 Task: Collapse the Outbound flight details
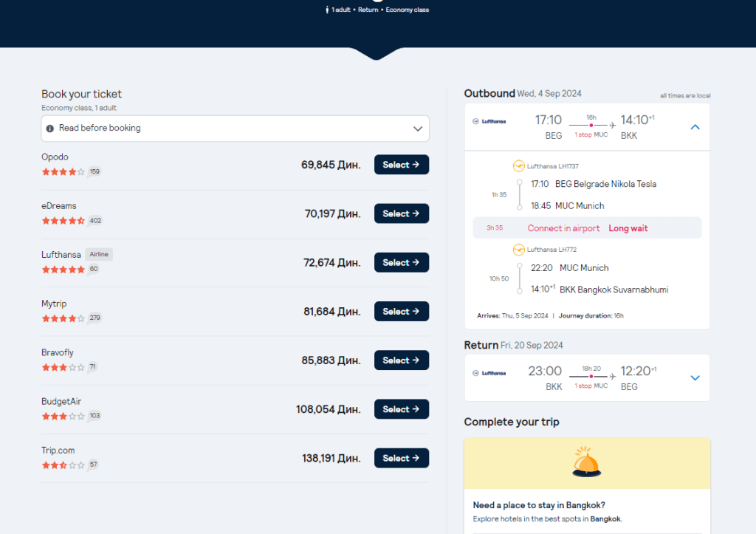(694, 127)
